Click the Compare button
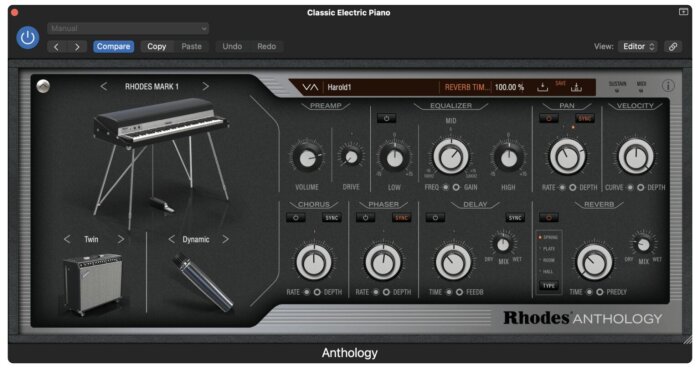This screenshot has width=700, height=368. coord(113,46)
